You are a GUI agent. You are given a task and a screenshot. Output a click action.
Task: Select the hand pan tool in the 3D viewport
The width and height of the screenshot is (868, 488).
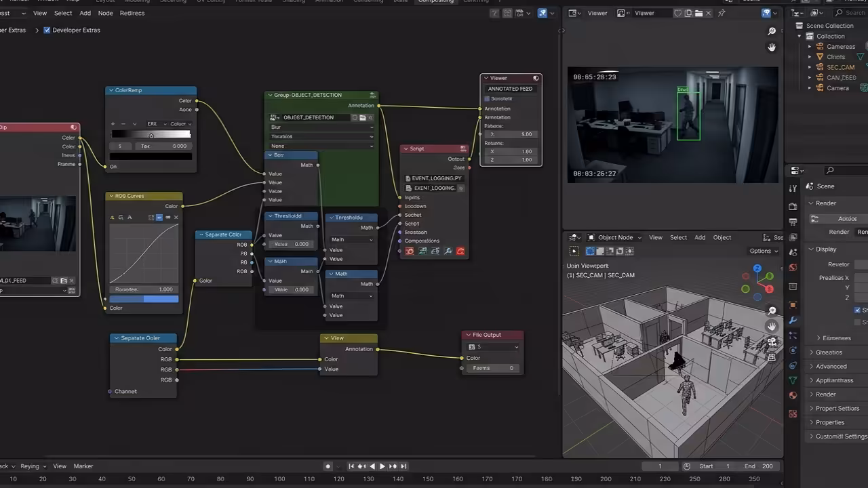coord(772,326)
